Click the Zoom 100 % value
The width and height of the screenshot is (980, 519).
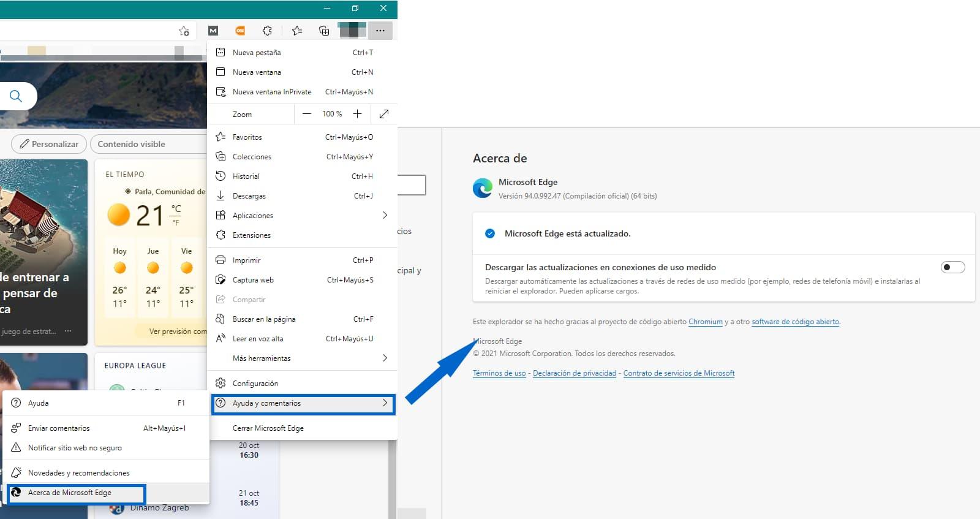pyautogui.click(x=332, y=114)
